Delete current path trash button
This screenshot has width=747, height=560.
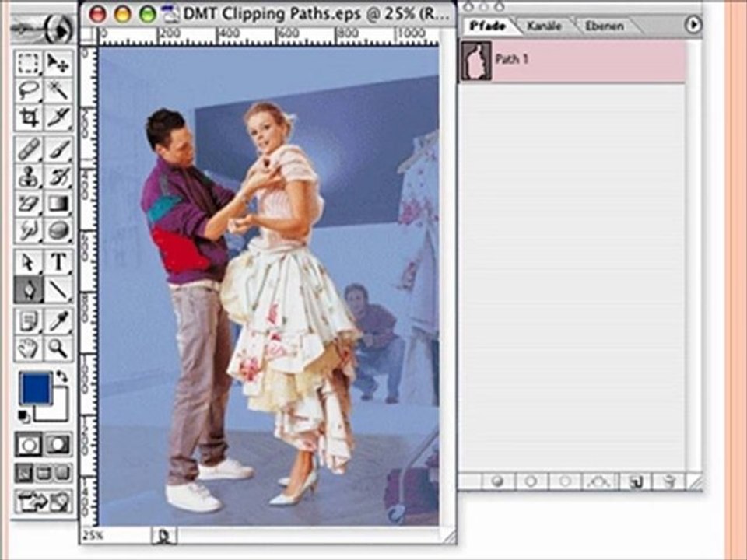tap(669, 481)
